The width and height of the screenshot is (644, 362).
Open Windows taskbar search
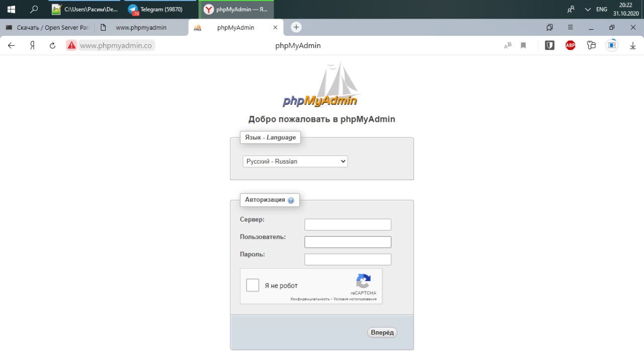[34, 9]
